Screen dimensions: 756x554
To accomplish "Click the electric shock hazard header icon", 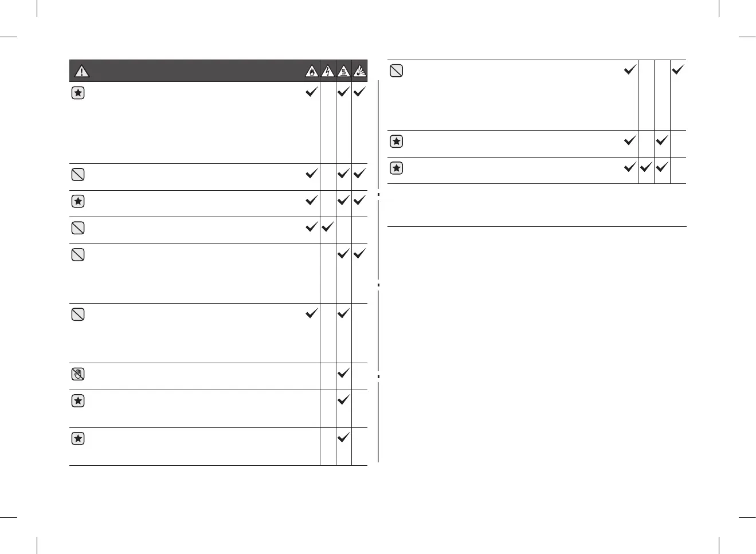I will click(x=327, y=71).
